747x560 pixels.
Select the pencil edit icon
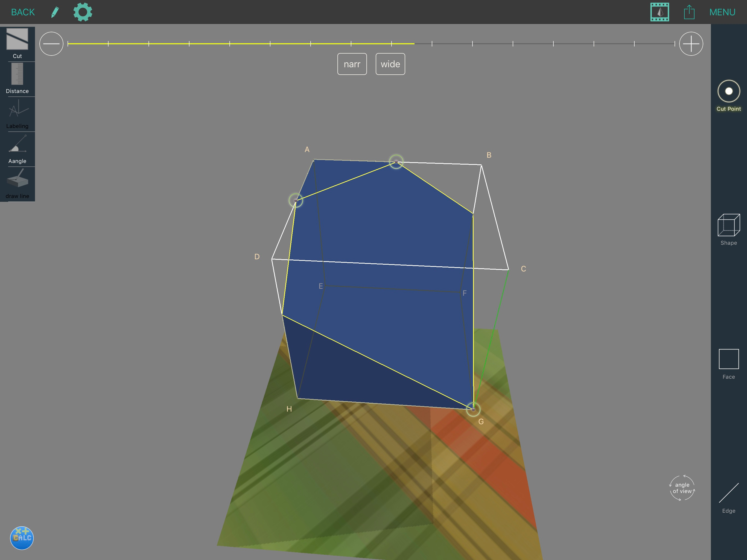coord(55,12)
